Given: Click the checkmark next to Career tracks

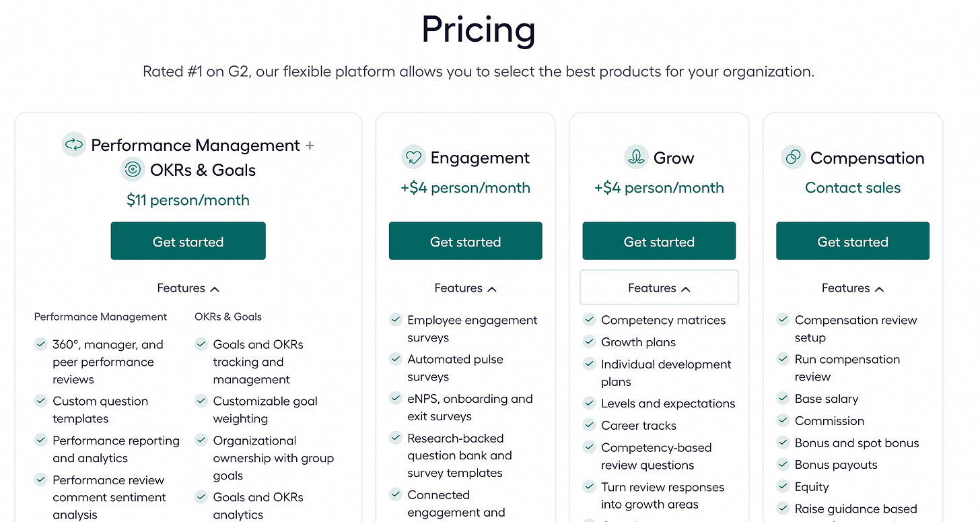Looking at the screenshot, I should click(x=589, y=425).
